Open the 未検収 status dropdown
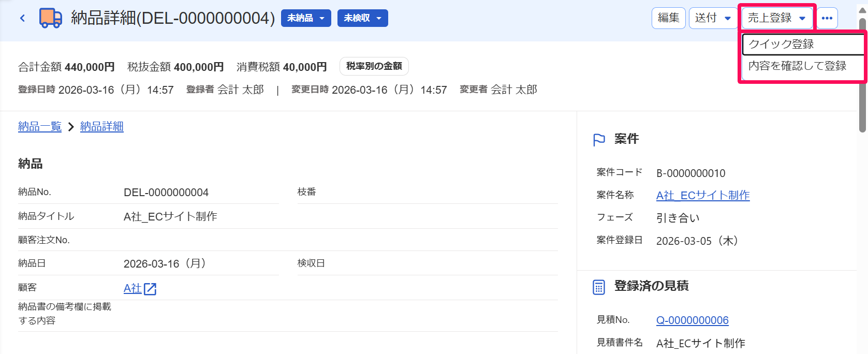The height and width of the screenshot is (354, 868). (363, 18)
